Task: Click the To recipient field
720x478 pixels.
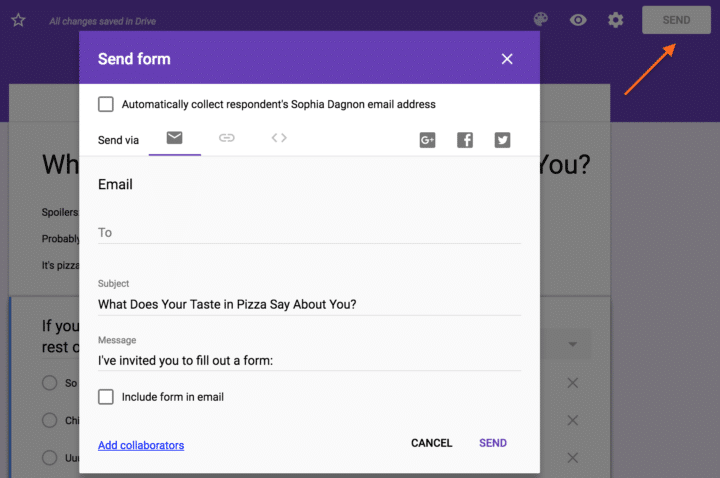Action: 309,233
